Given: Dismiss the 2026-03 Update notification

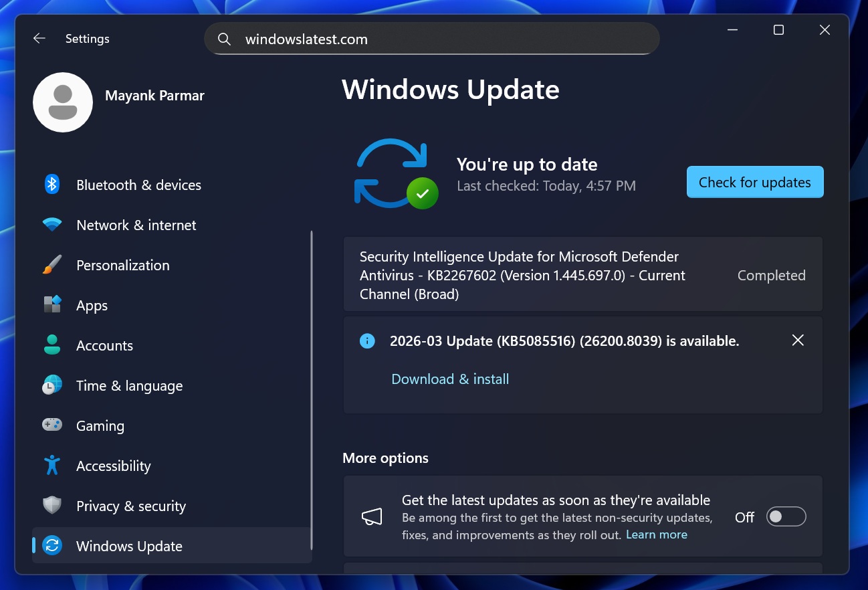Looking at the screenshot, I should (x=797, y=340).
